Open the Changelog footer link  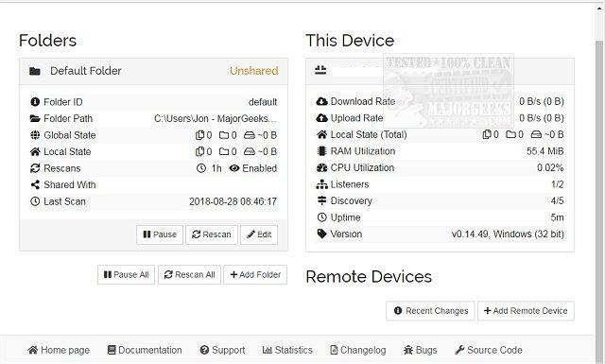tap(358, 350)
